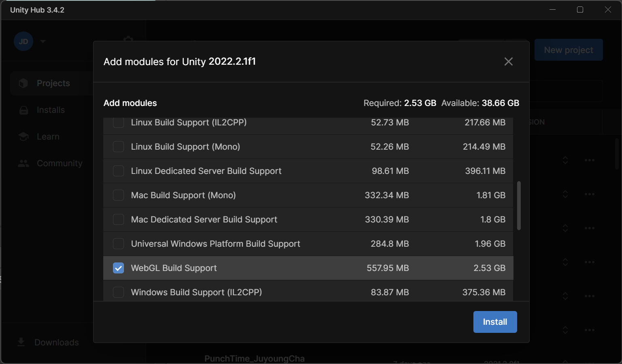Click Mac Dedicated Server Build Support text
This screenshot has height=364, width=622.
204,220
